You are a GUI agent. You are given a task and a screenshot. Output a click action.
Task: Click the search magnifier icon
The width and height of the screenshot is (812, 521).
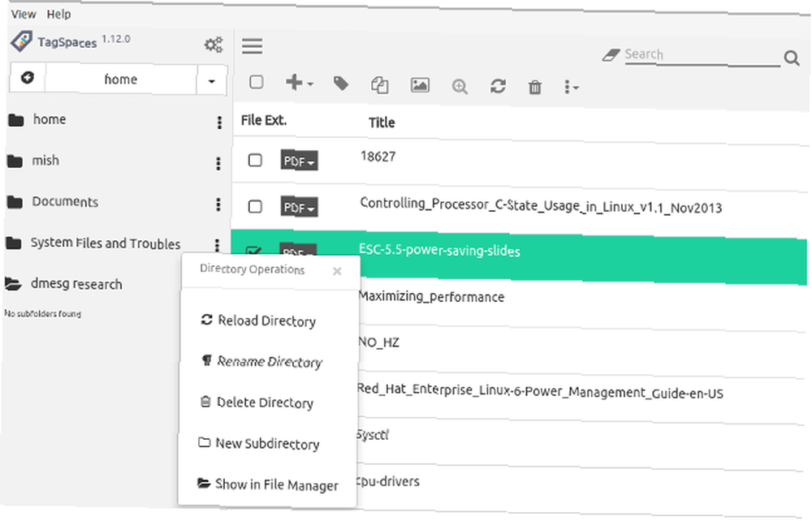tap(791, 58)
